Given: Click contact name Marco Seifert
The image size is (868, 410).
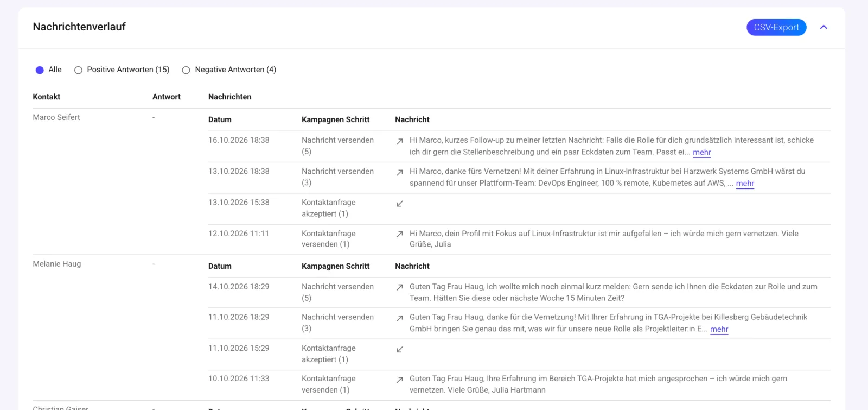Looking at the screenshot, I should pos(56,117).
